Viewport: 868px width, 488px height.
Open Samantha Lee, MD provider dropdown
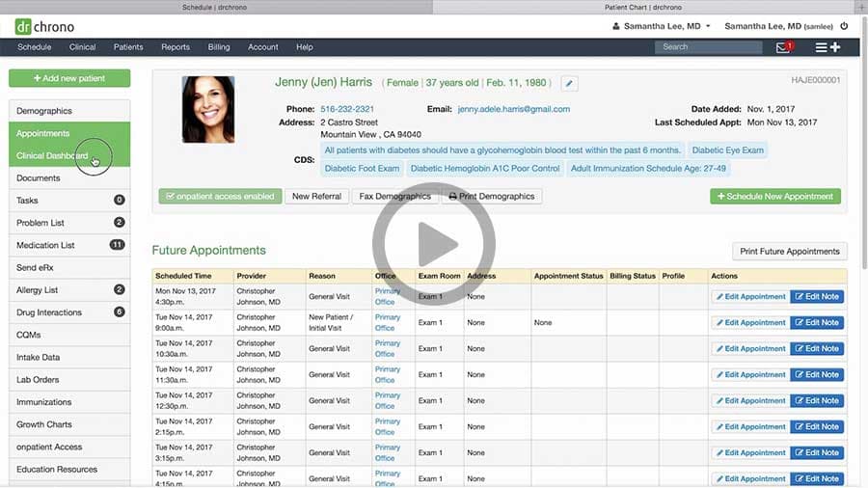pos(661,26)
